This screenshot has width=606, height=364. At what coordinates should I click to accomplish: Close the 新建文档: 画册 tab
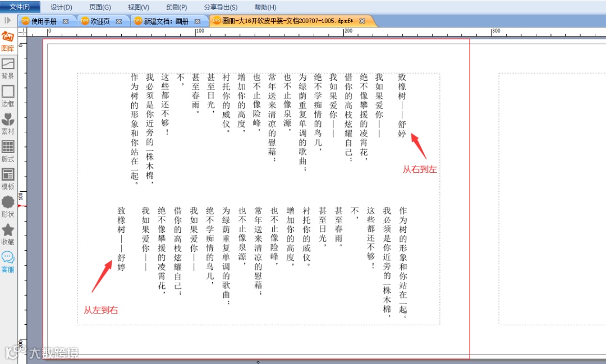[x=198, y=22]
